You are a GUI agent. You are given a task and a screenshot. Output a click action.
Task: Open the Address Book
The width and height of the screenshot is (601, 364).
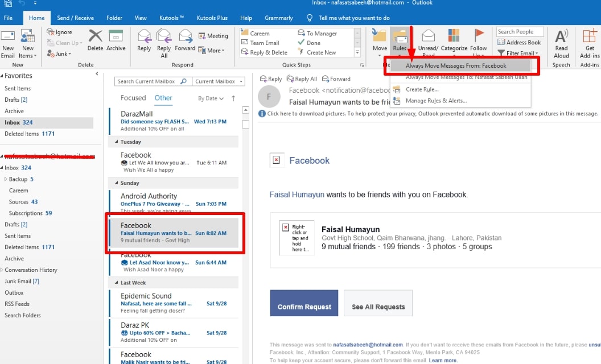[519, 43]
